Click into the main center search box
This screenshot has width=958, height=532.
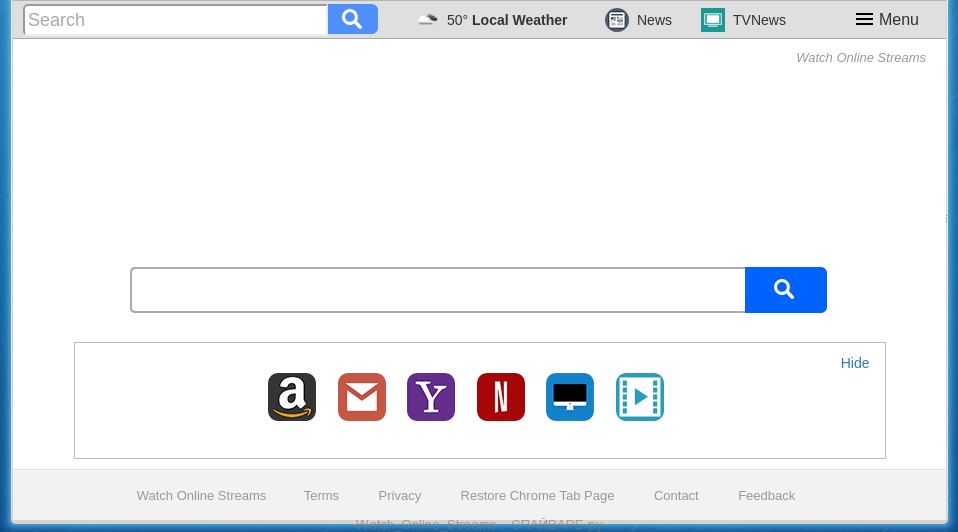[x=438, y=290]
